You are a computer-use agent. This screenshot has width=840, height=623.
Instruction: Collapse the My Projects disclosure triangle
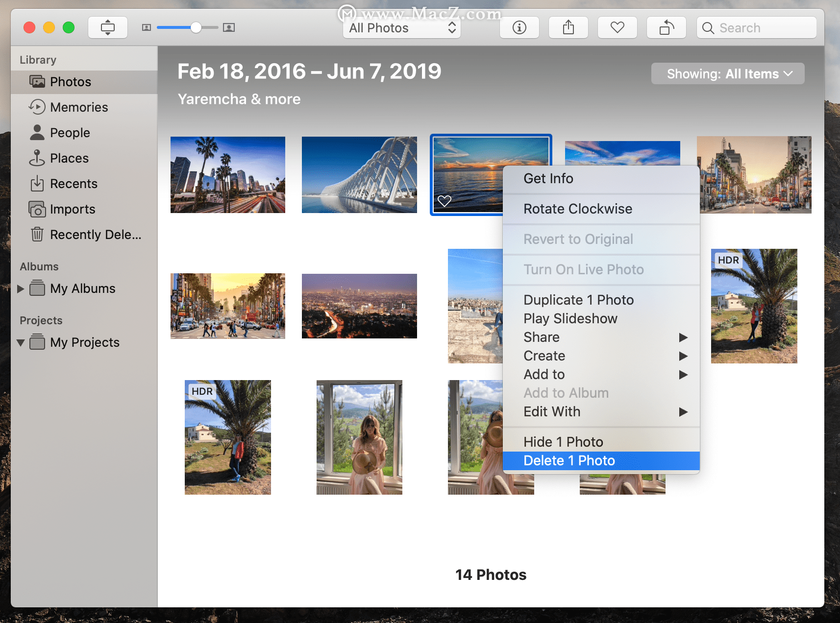pos(21,342)
